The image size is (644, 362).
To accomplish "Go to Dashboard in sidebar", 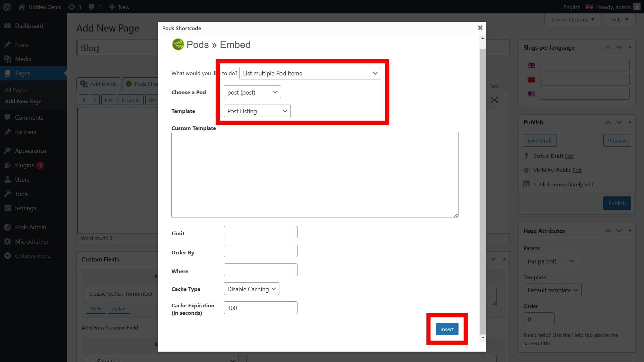I will coord(29,25).
